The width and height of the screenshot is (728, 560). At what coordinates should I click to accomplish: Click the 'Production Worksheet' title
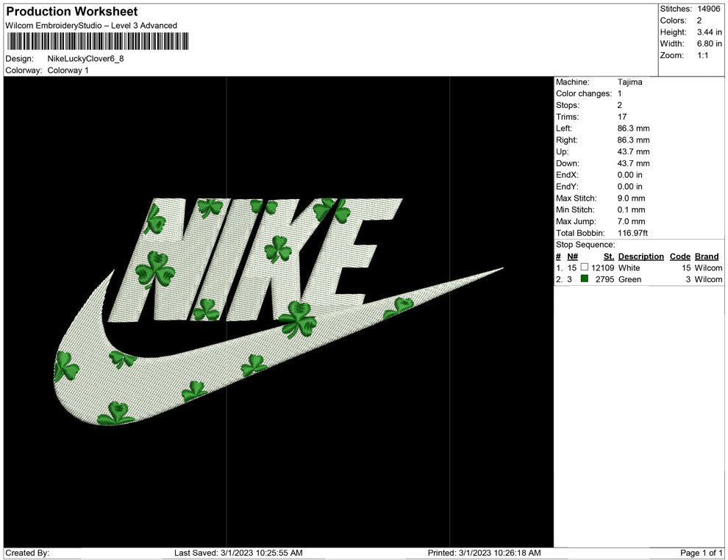[x=72, y=12]
